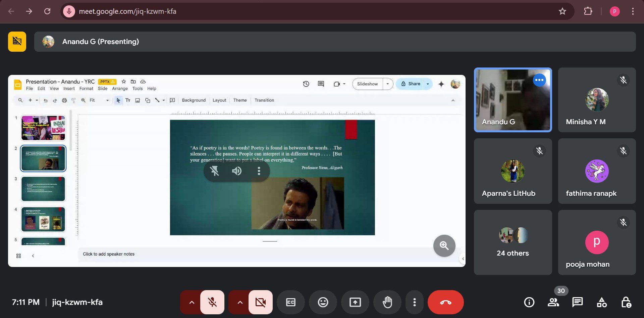644x318 pixels.
Task: Open the 24 others participant tile
Action: [513, 242]
